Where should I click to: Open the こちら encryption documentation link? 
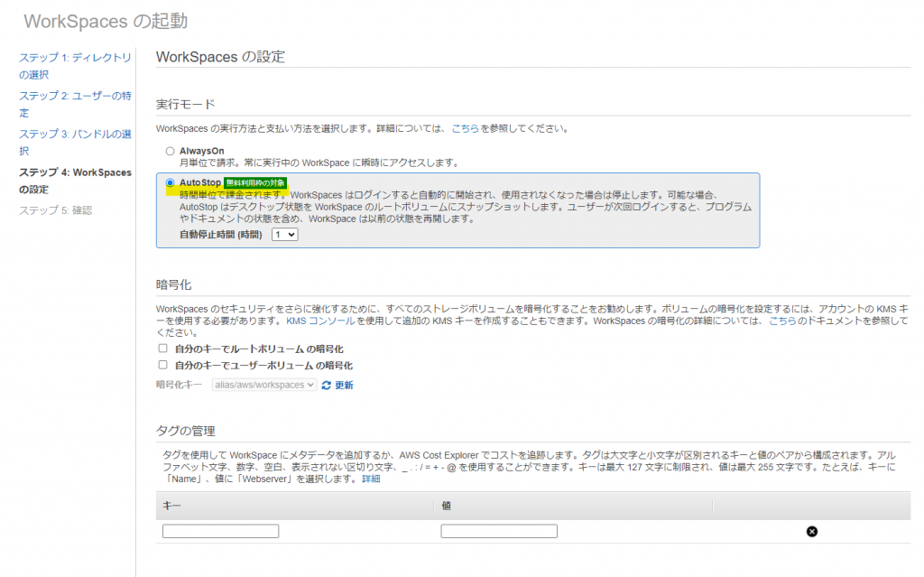click(782, 321)
